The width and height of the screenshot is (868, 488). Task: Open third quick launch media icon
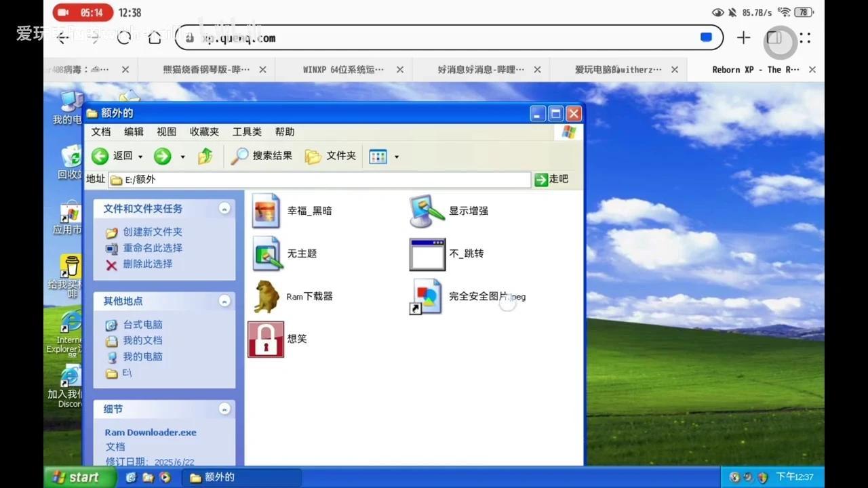pos(165,477)
